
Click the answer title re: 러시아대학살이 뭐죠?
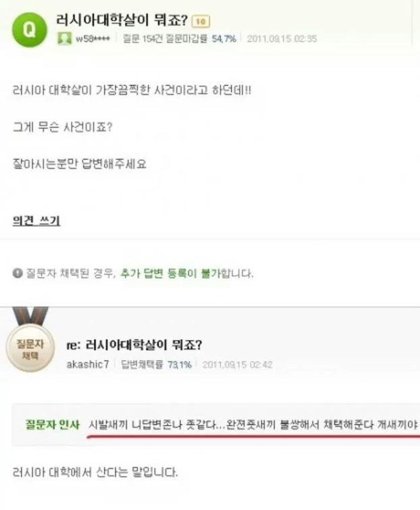pos(134,345)
